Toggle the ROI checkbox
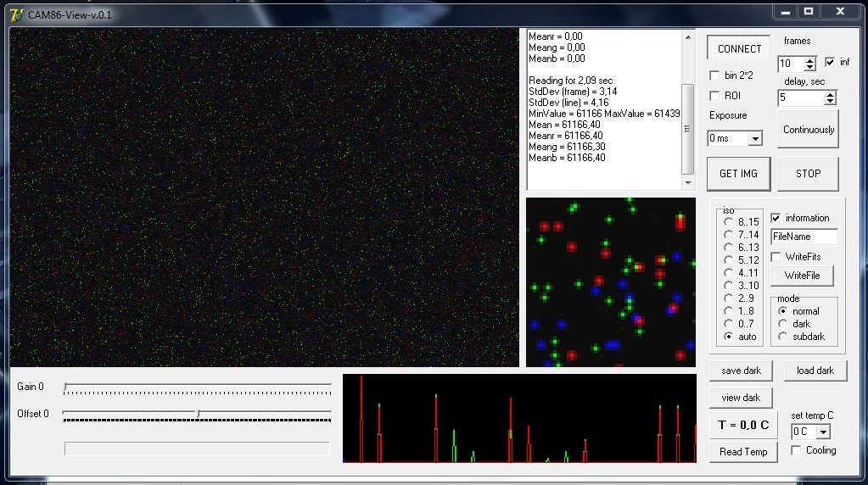 (x=714, y=96)
